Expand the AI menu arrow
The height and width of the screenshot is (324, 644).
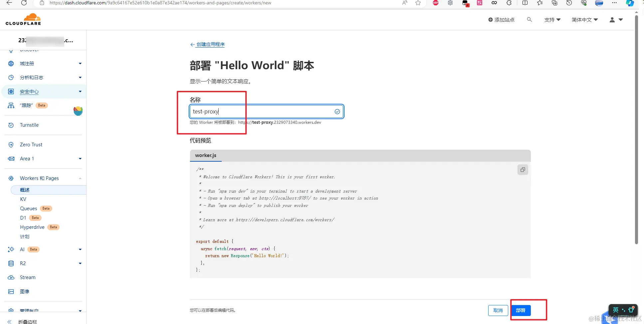click(x=80, y=249)
